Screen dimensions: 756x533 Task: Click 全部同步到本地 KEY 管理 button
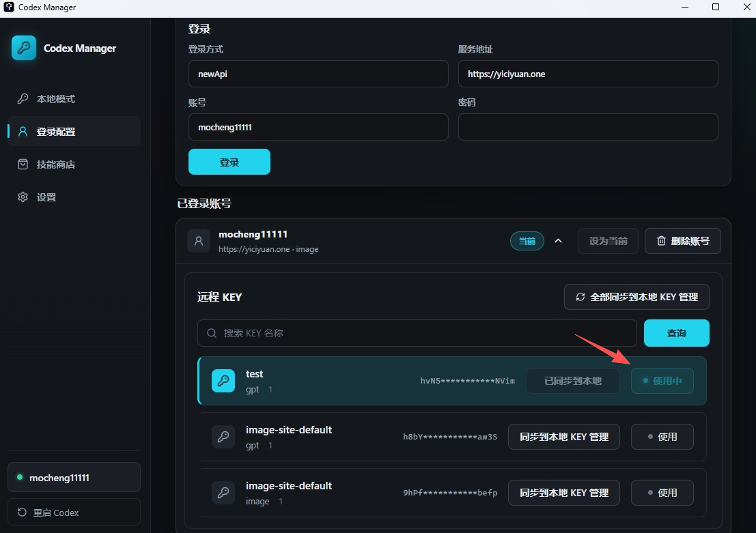(x=636, y=297)
